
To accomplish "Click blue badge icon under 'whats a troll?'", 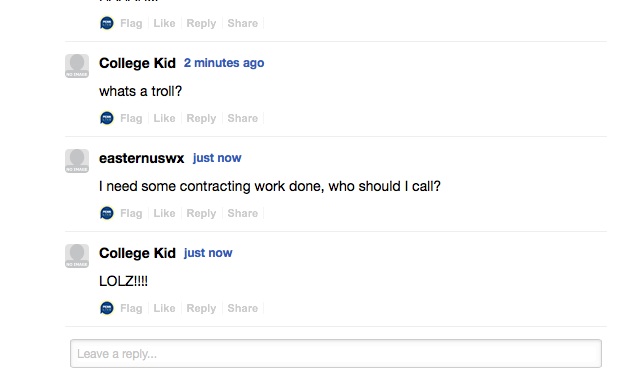I will [x=107, y=118].
